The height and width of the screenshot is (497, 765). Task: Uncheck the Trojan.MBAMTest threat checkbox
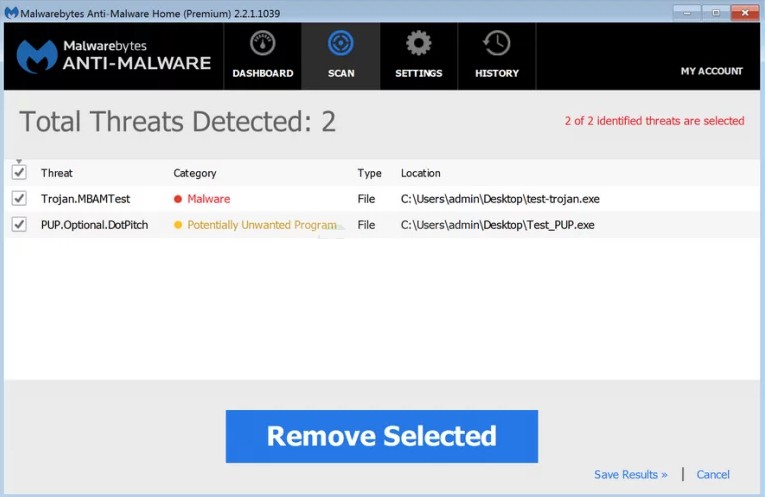19,199
